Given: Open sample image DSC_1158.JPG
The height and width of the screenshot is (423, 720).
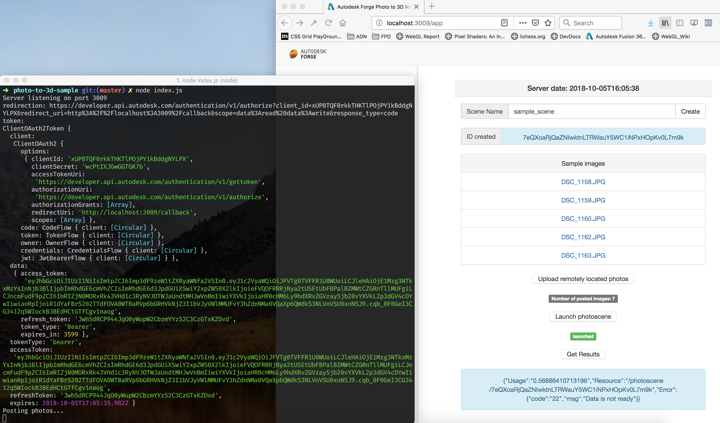Looking at the screenshot, I should (x=583, y=182).
